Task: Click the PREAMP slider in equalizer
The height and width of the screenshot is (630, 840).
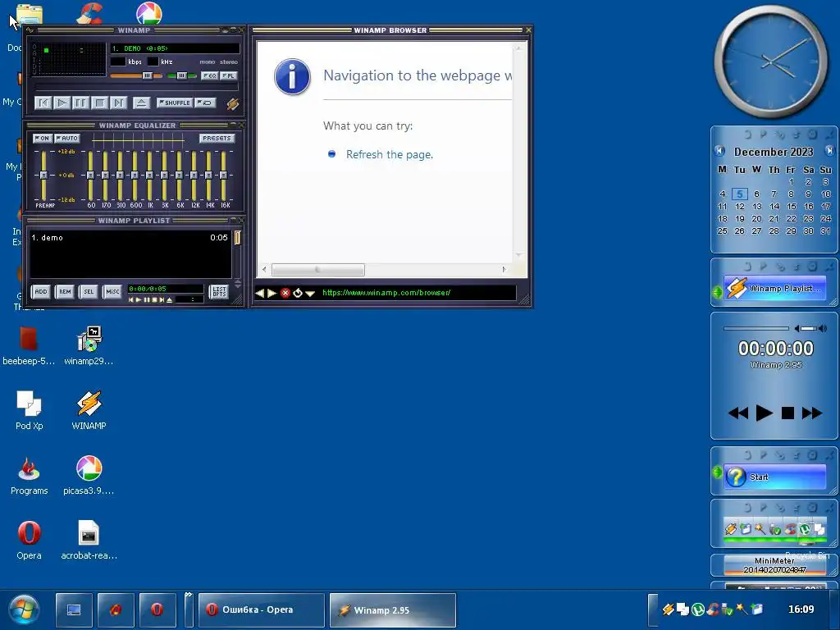Action: 44,176
